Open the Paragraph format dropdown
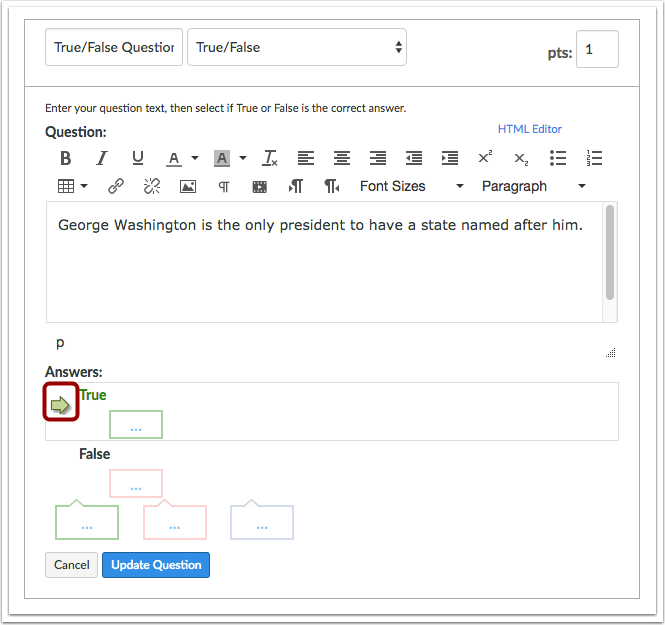 coord(534,186)
